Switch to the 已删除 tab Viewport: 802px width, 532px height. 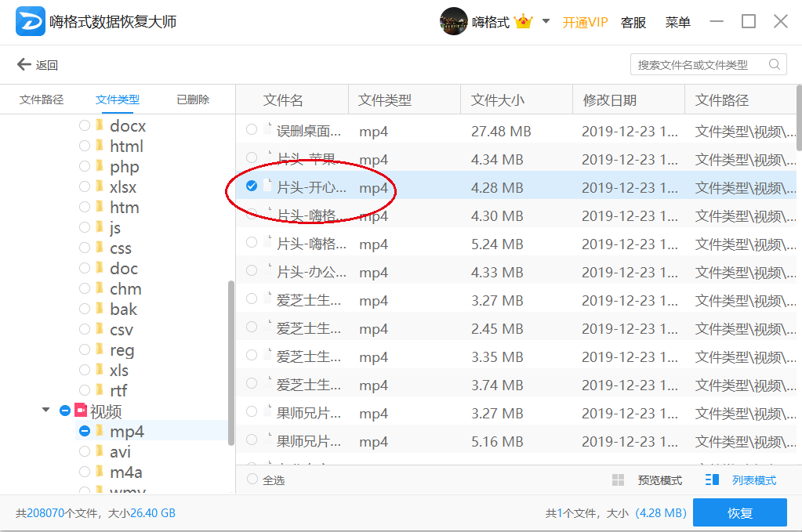[193, 100]
